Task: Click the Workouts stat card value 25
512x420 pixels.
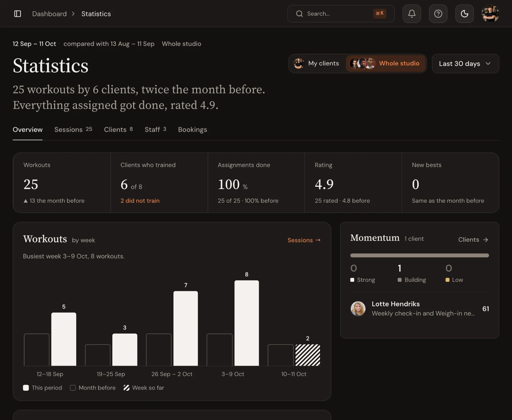Action: [31, 184]
